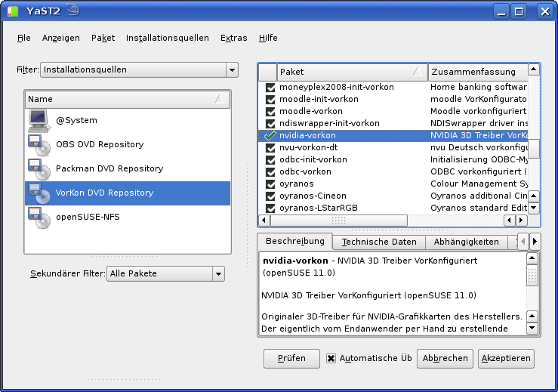Image resolution: width=558 pixels, height=392 pixels.
Task: Select the OBS DVD Repository row
Action: coord(128,145)
